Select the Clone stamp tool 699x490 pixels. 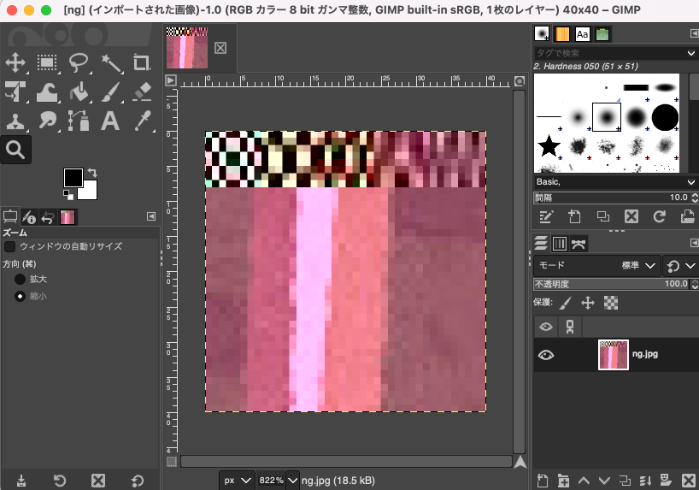coord(16,121)
